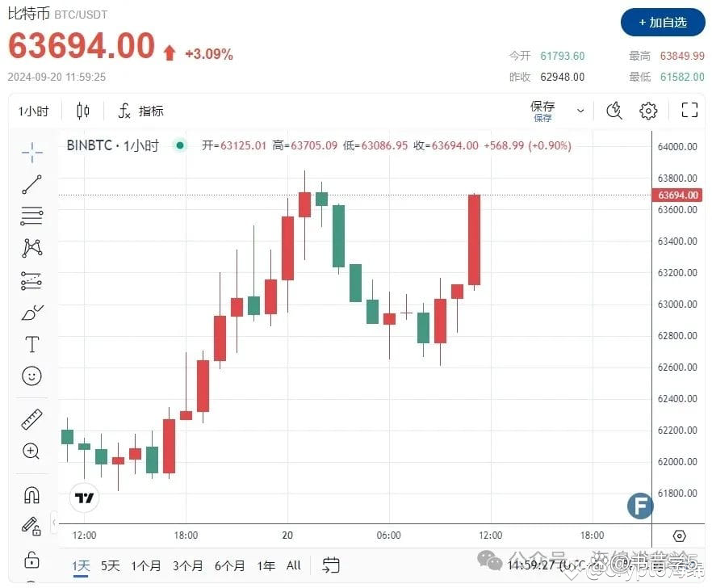The image size is (712, 588).
Task: Select the brush drawing tool
Action: click(x=31, y=313)
